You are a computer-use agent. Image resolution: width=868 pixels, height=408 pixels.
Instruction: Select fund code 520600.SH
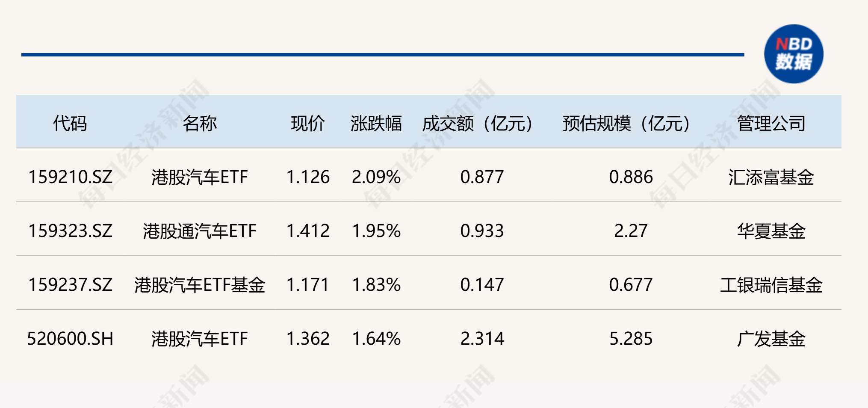(70, 339)
